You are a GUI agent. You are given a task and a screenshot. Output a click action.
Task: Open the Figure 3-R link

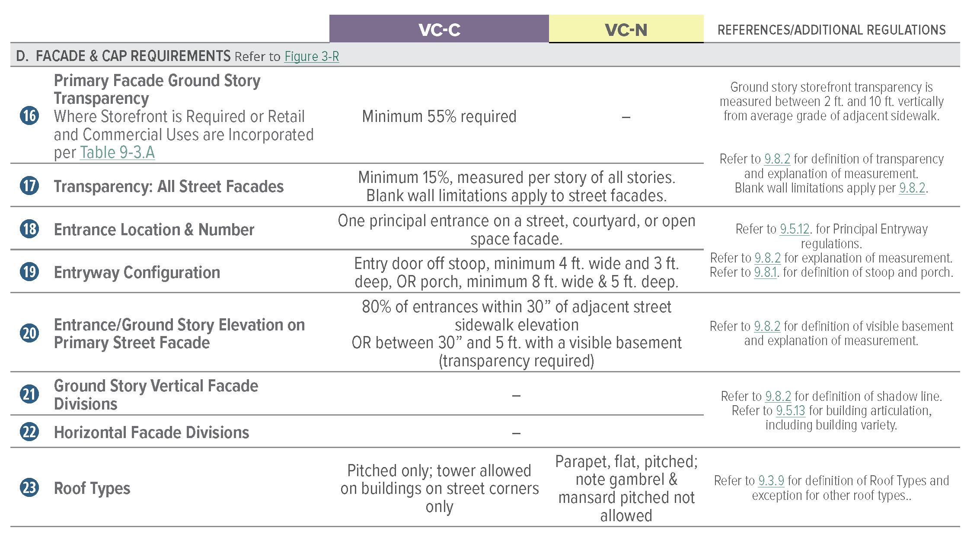click(311, 57)
